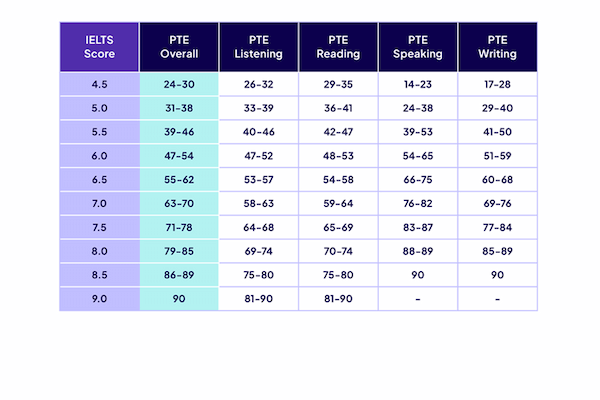Click the PTE Speaking header cell
This screenshot has width=600, height=400.
click(x=418, y=46)
